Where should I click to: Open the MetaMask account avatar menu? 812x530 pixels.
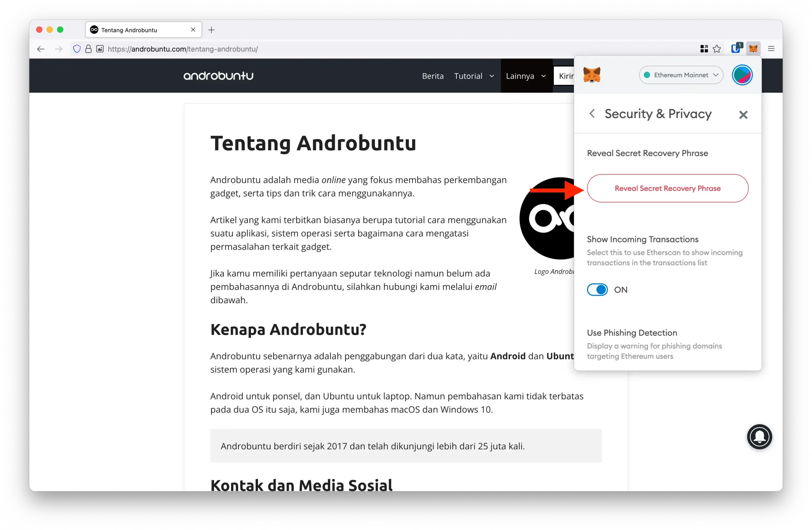(x=742, y=75)
